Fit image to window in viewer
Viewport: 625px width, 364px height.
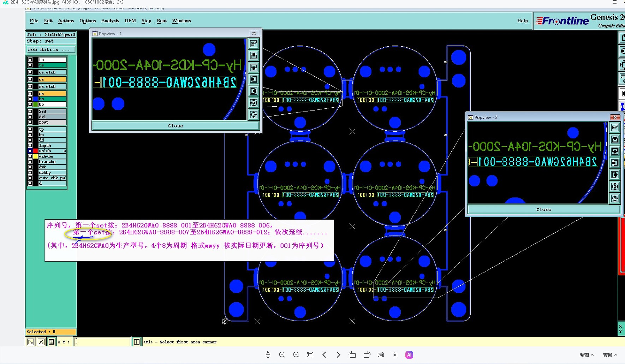(310, 355)
